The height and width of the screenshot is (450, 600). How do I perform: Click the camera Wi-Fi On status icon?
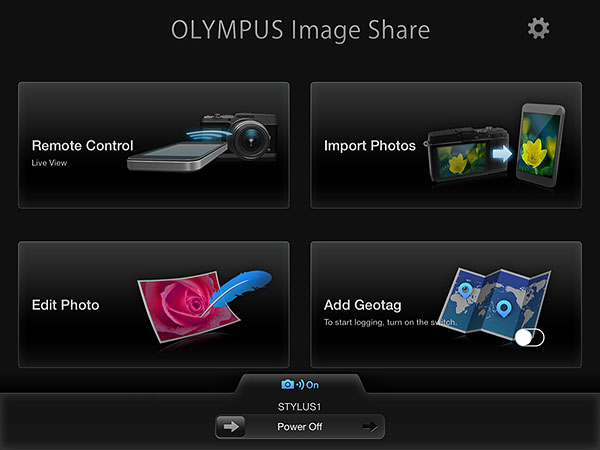[x=300, y=385]
